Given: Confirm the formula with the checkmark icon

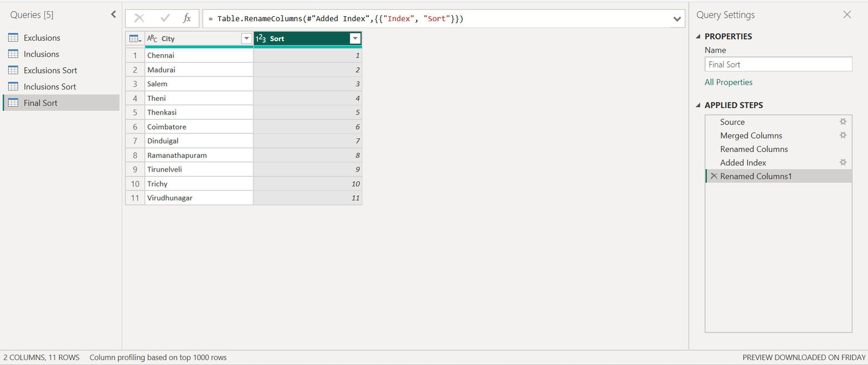Looking at the screenshot, I should click(x=165, y=18).
